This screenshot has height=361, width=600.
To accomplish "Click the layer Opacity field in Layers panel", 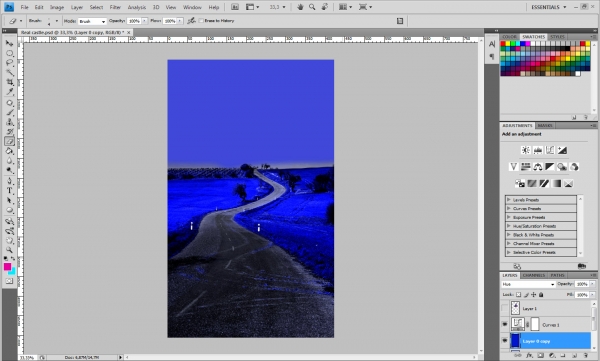I will click(x=582, y=284).
